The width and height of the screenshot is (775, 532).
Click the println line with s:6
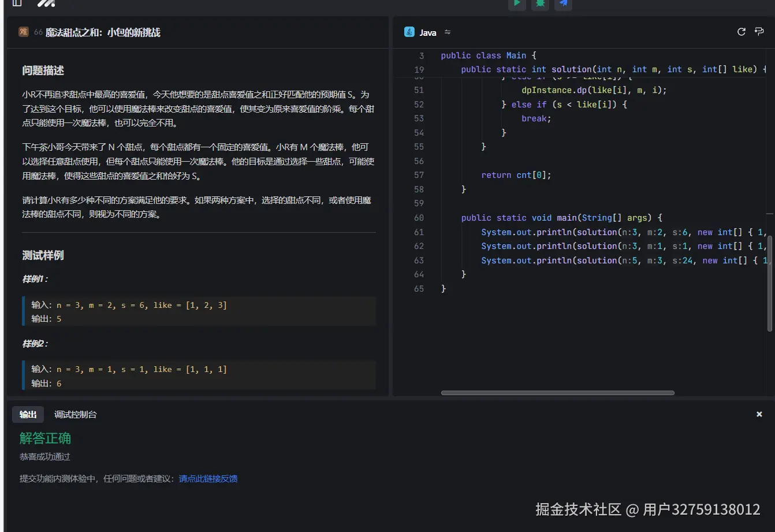[x=624, y=232]
